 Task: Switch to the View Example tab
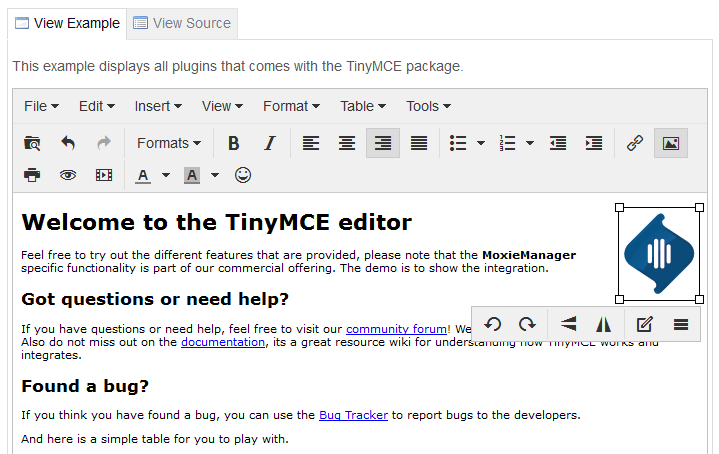(x=67, y=23)
